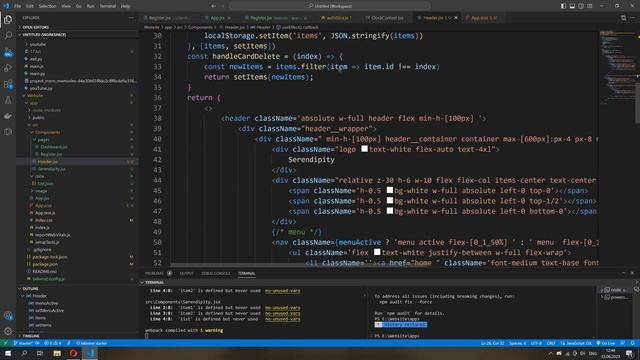The image size is (640, 360).
Task: Open the Windows Start menu
Action: (8, 353)
